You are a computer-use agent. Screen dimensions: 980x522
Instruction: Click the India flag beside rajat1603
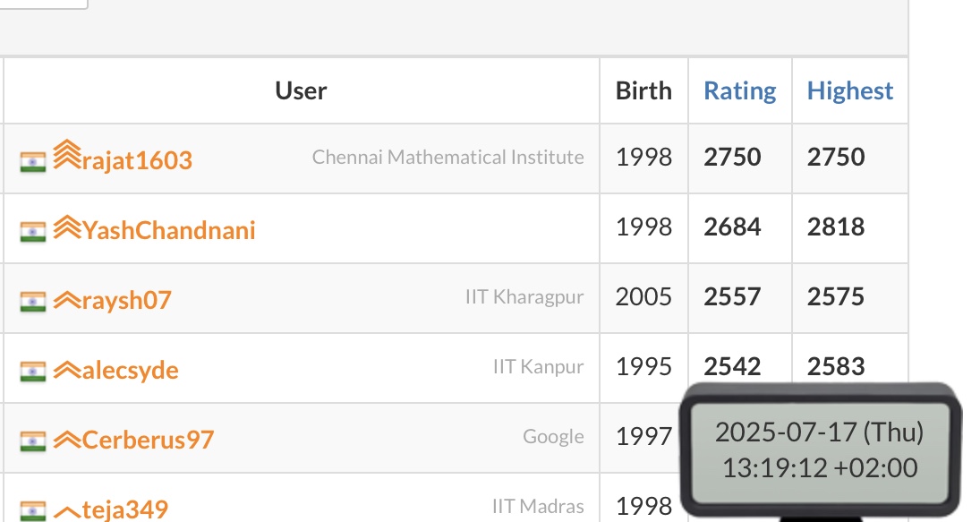(x=32, y=162)
